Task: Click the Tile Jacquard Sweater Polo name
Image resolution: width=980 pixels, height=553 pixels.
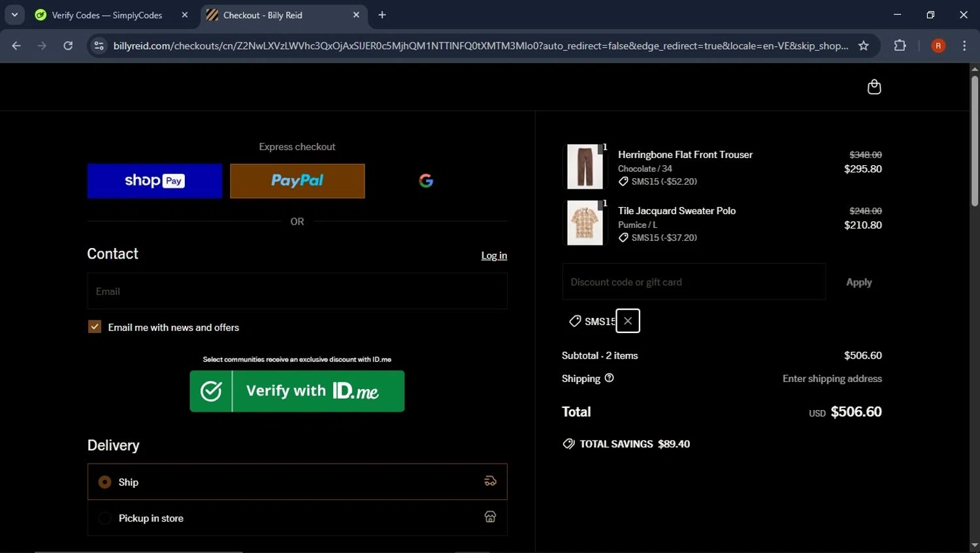Action: click(677, 211)
